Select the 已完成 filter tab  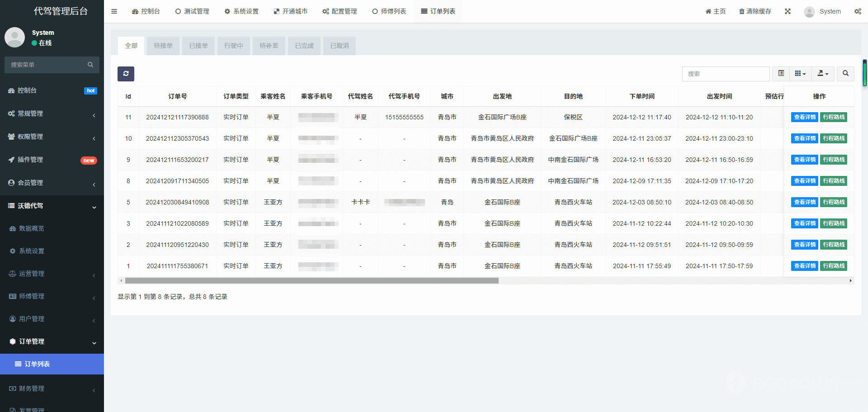pyautogui.click(x=304, y=46)
